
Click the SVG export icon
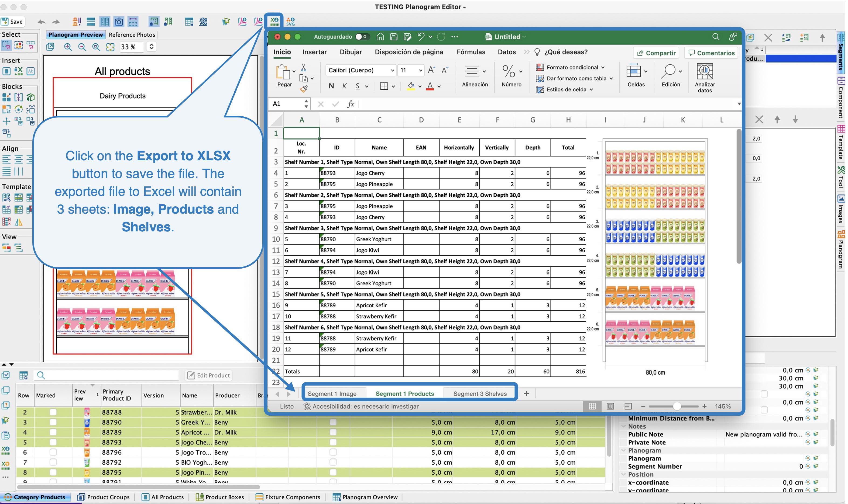pos(290,22)
